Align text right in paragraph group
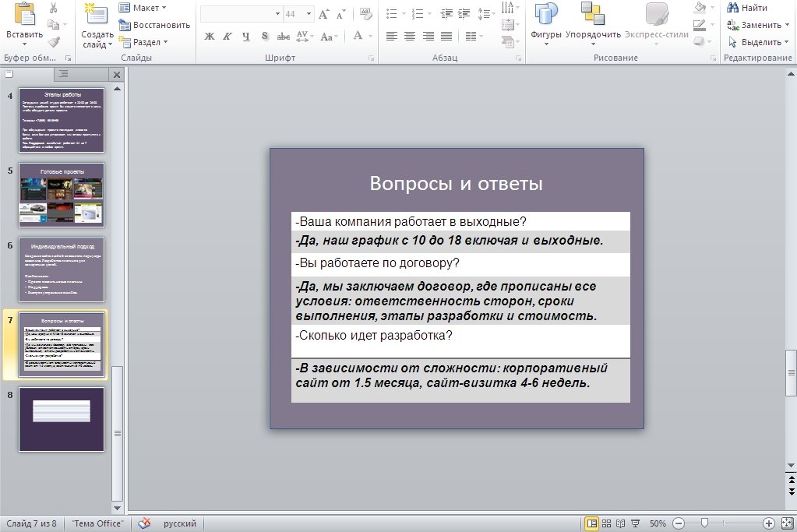 click(428, 36)
